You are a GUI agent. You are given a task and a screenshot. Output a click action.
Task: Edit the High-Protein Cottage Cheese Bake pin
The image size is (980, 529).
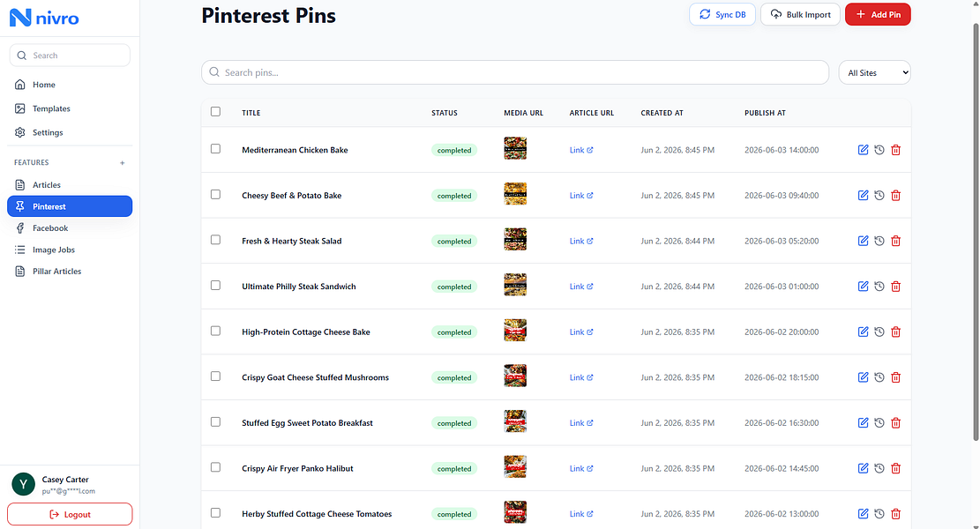click(x=864, y=332)
